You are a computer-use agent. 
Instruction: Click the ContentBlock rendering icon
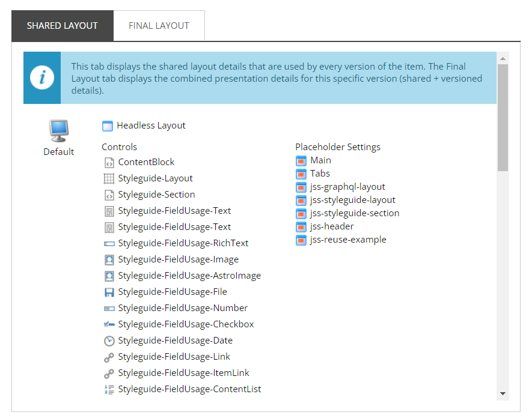click(109, 162)
